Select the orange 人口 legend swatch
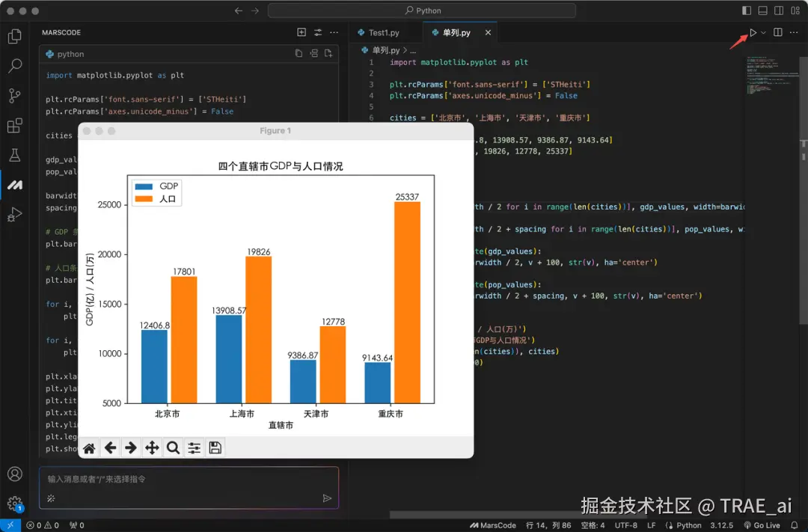Viewport: 808px width, 532px height. (x=144, y=199)
